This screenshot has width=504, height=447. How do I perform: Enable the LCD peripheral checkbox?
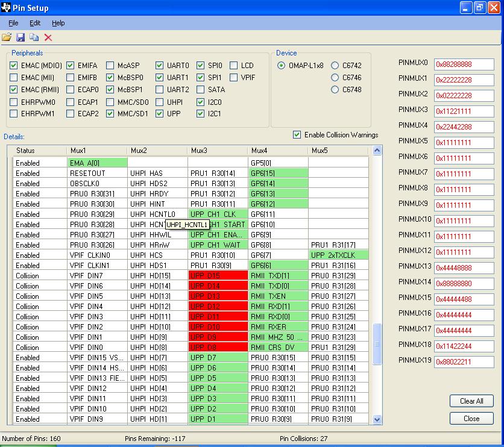(234, 66)
